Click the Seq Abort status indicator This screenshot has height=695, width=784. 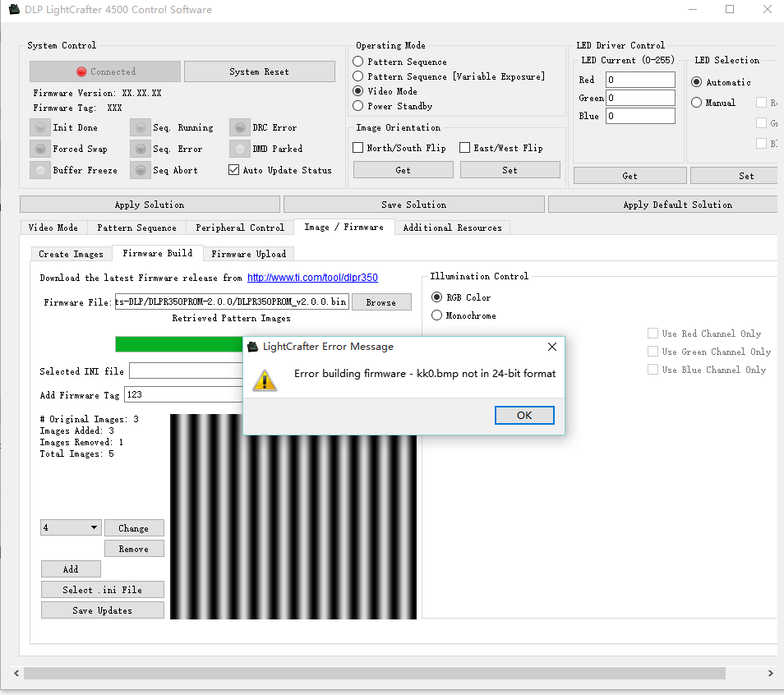coord(141,170)
